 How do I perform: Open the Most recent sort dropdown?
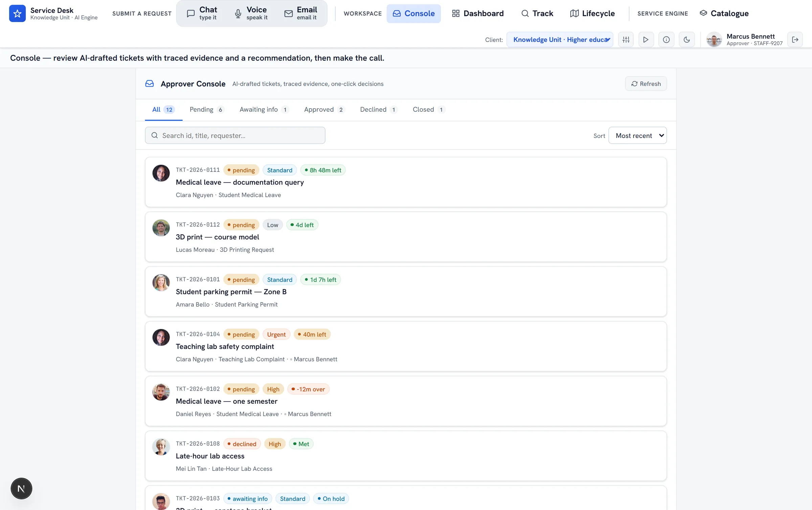[637, 135]
